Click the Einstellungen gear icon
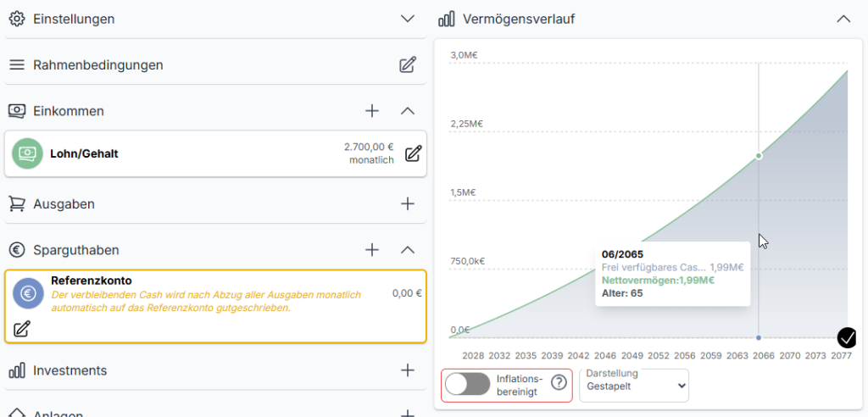The width and height of the screenshot is (868, 417). [x=17, y=19]
